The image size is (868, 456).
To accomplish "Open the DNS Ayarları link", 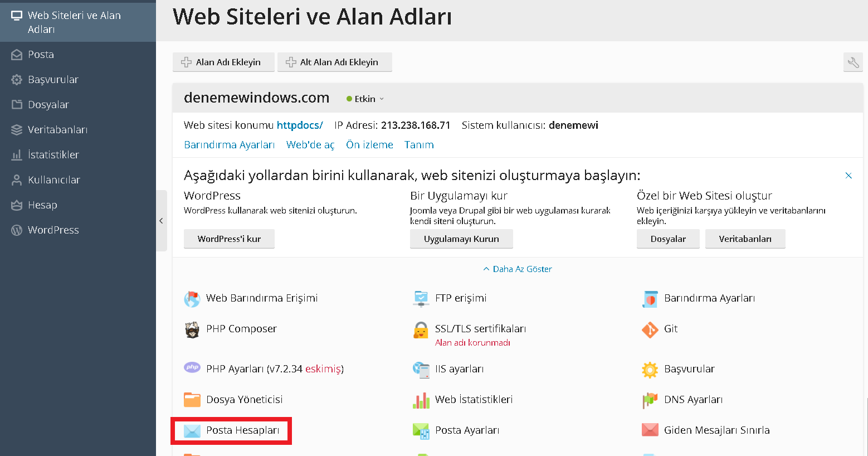I will (693, 400).
